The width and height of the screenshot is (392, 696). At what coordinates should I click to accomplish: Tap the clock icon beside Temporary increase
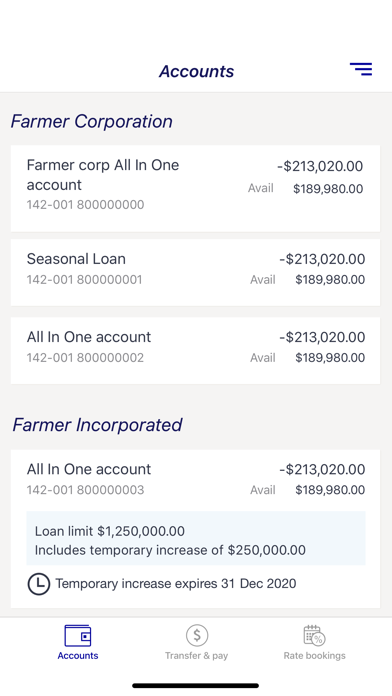(x=39, y=584)
